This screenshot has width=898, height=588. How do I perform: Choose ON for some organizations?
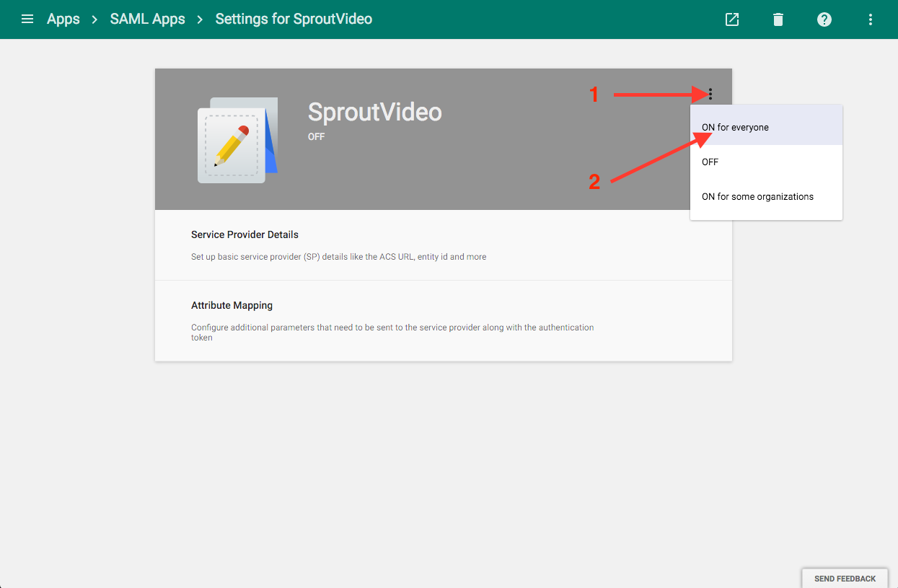point(766,197)
